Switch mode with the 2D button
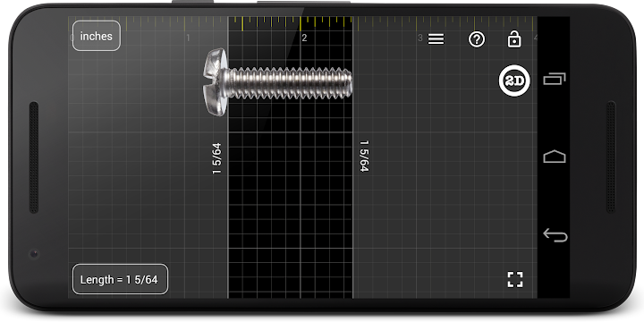The image size is (644, 322). coord(514,80)
